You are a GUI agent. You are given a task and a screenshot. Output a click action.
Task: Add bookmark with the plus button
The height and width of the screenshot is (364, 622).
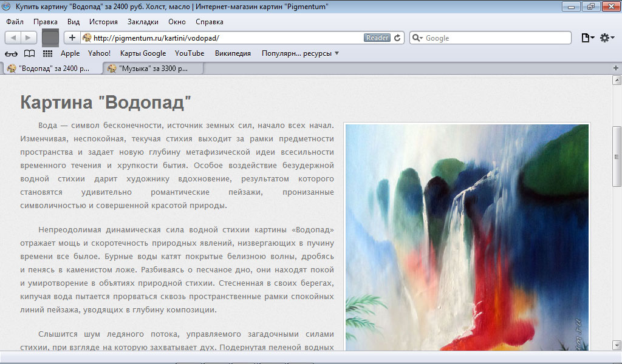pos(72,38)
